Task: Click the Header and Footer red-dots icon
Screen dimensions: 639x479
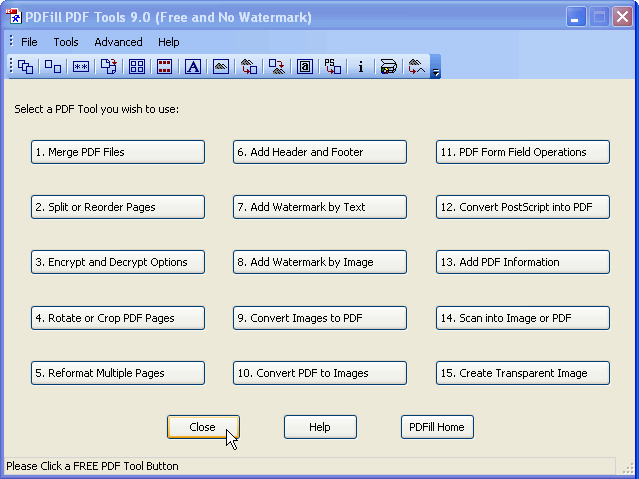Action: [165, 66]
